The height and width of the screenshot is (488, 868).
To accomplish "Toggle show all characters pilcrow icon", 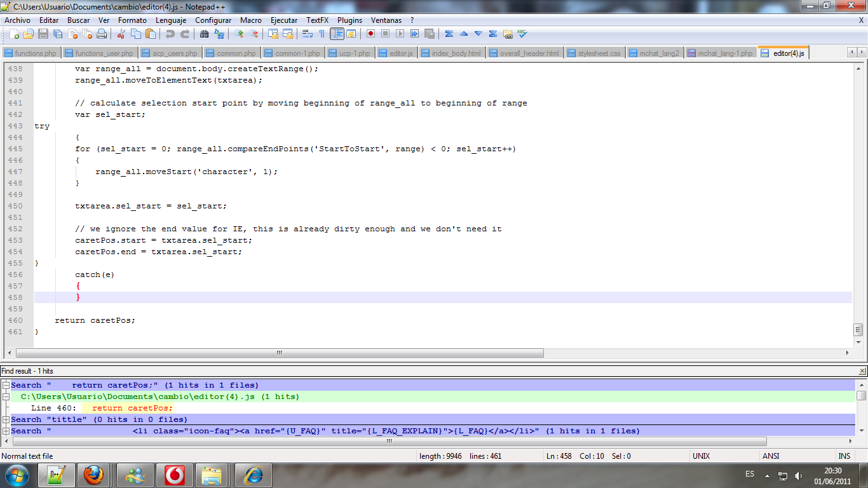I will [322, 34].
